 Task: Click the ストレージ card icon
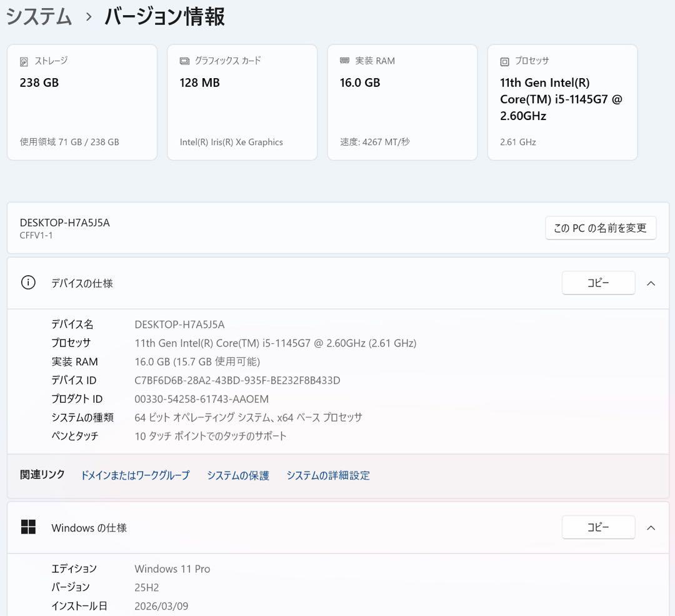[x=23, y=61]
